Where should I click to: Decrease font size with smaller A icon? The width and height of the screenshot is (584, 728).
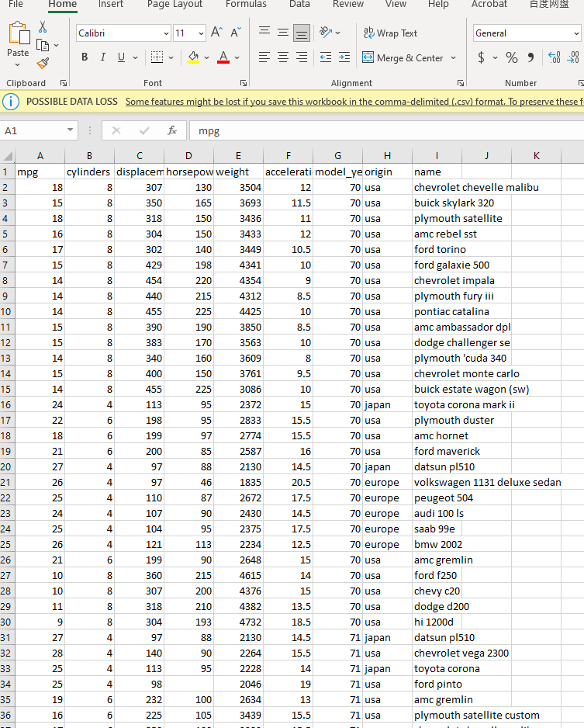(x=235, y=33)
